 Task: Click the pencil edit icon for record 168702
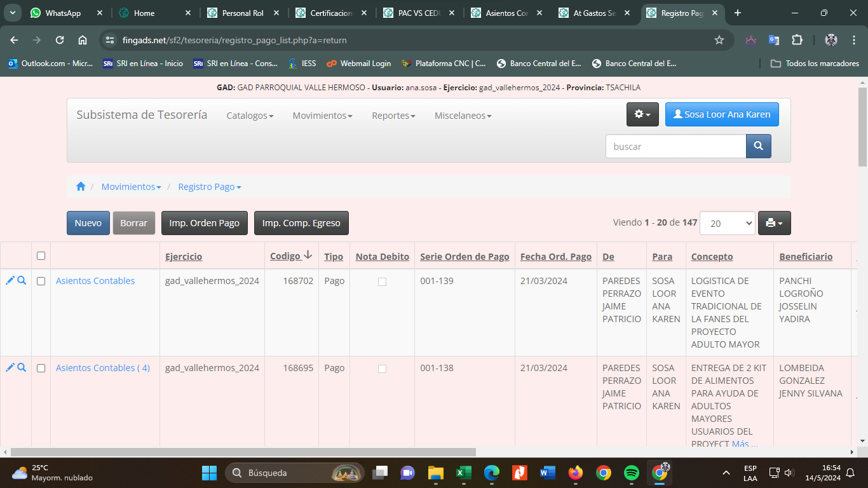tap(10, 281)
